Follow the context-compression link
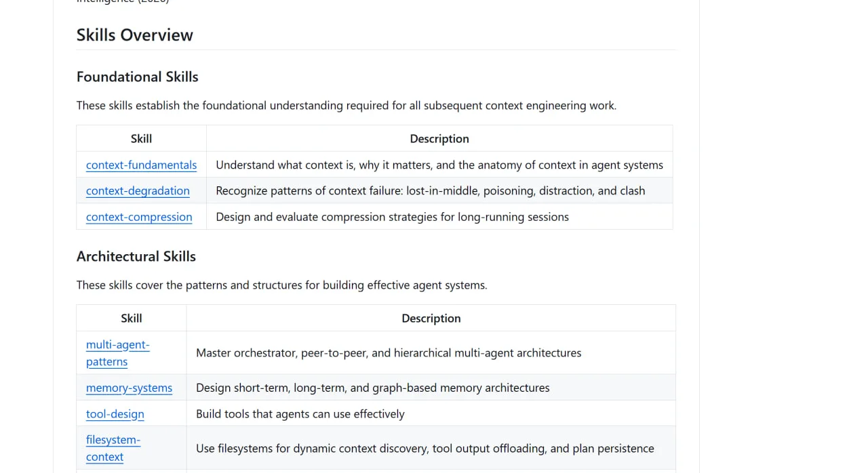The height and width of the screenshot is (473, 868). pyautogui.click(x=139, y=217)
